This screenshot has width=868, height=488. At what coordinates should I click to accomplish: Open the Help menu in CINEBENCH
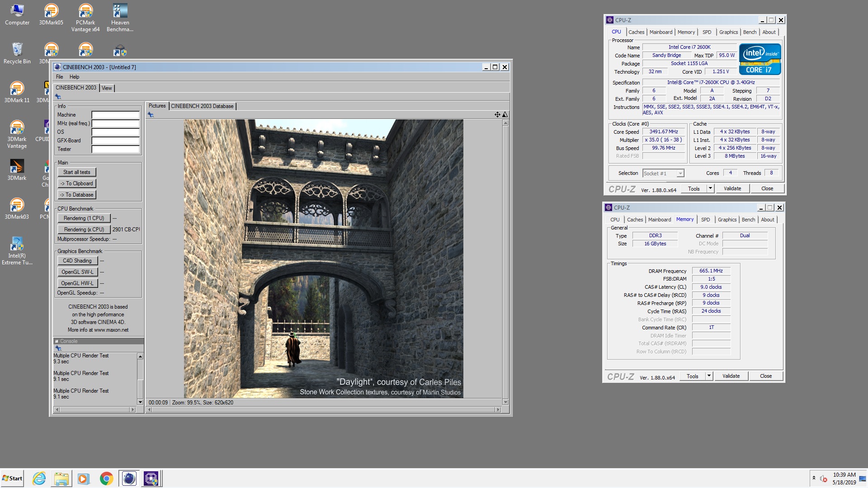74,77
